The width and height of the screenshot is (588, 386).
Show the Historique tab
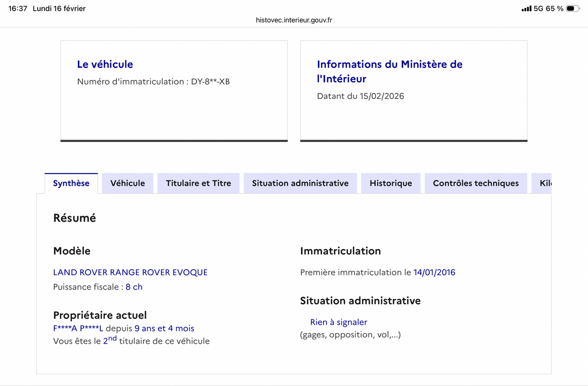391,183
